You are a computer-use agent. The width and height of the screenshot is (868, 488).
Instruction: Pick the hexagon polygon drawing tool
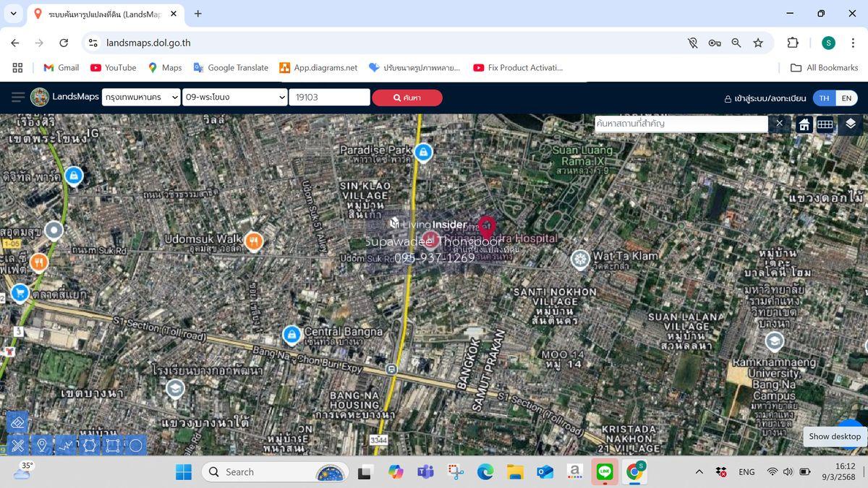[89, 445]
